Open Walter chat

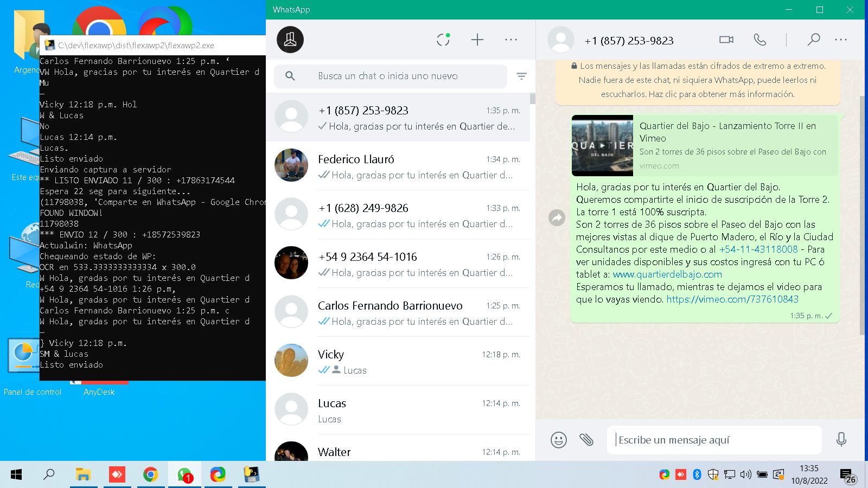pos(398,449)
